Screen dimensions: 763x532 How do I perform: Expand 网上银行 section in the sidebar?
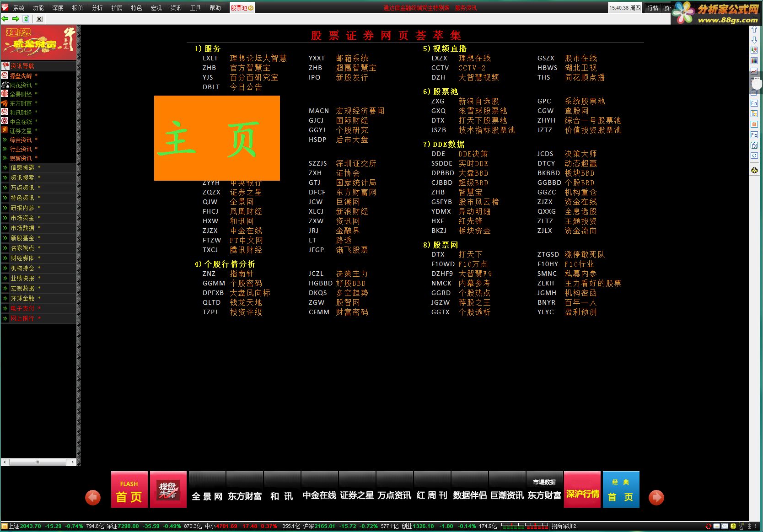tap(38, 318)
